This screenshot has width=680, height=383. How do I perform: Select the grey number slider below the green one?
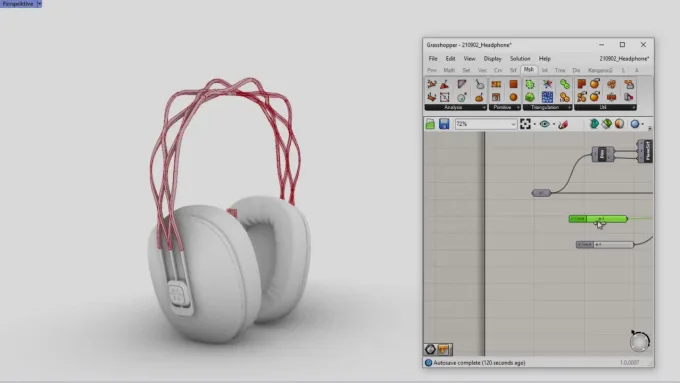point(605,245)
